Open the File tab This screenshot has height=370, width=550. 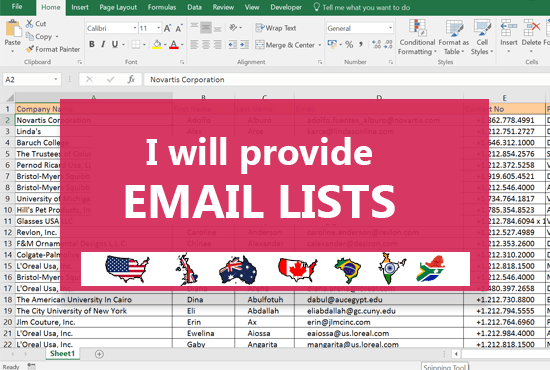17,7
